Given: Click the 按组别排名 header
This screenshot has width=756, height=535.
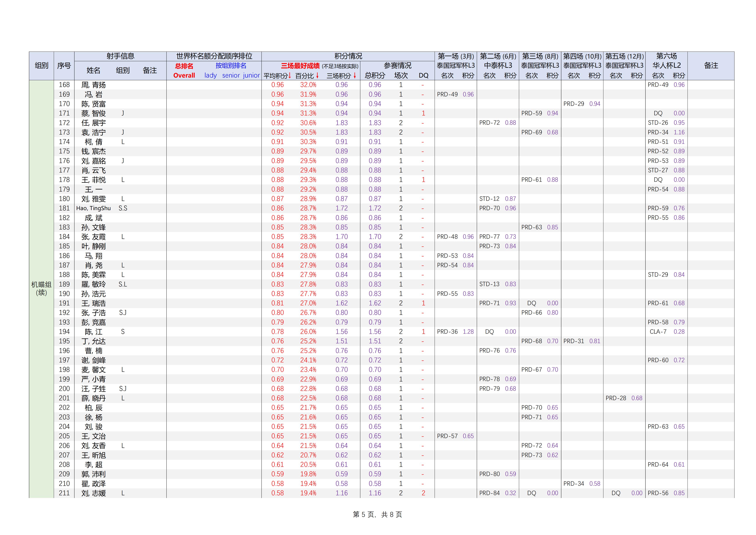Looking at the screenshot, I should [x=231, y=66].
